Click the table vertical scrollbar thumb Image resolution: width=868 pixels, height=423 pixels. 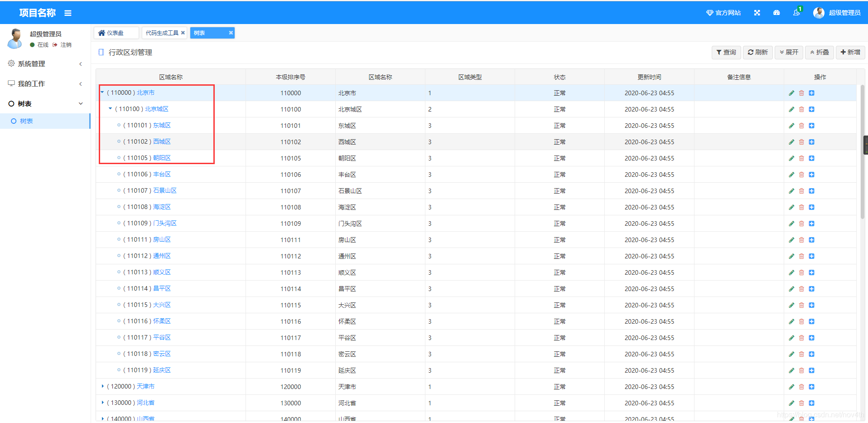(862, 152)
